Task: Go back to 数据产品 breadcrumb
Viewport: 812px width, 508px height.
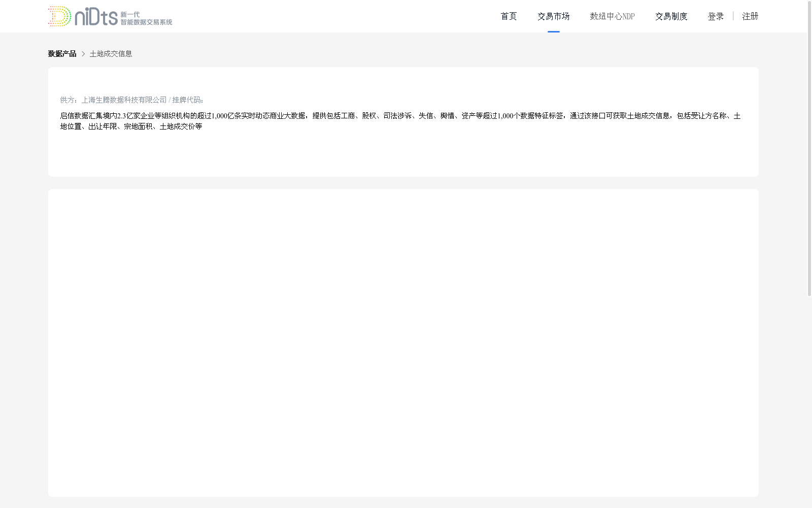Action: [x=62, y=54]
